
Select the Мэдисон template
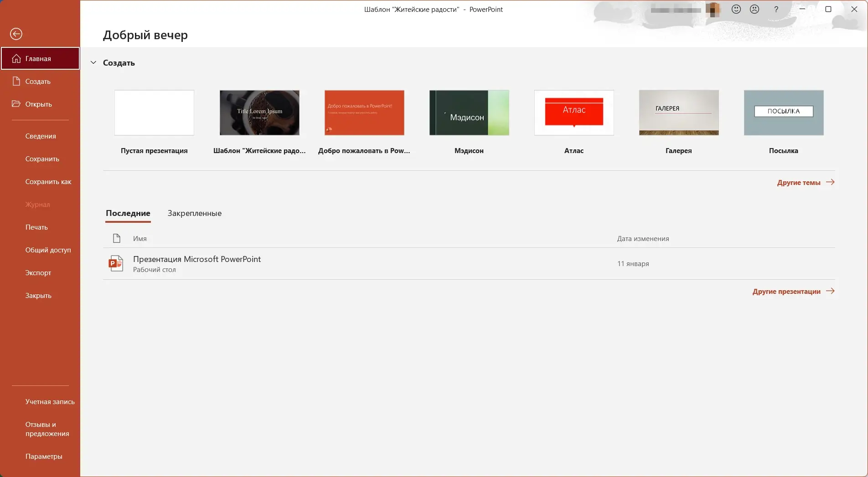469,113
